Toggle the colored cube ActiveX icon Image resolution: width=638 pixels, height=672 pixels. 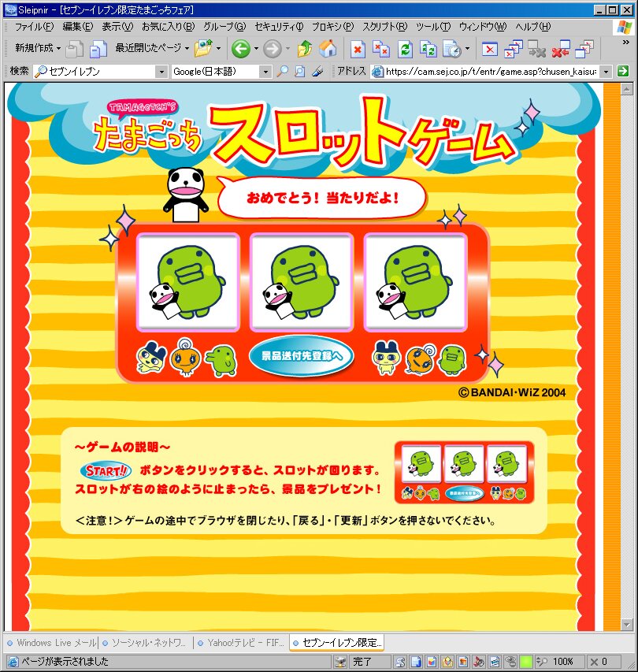[x=432, y=662]
